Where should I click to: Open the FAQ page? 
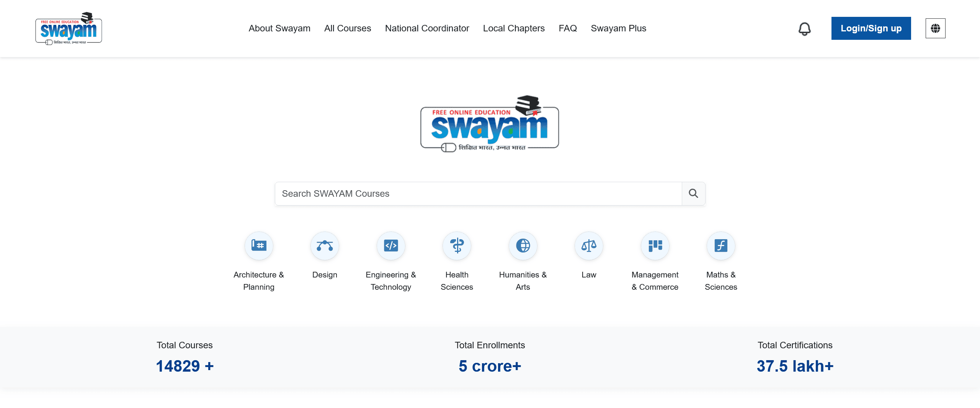click(568, 28)
